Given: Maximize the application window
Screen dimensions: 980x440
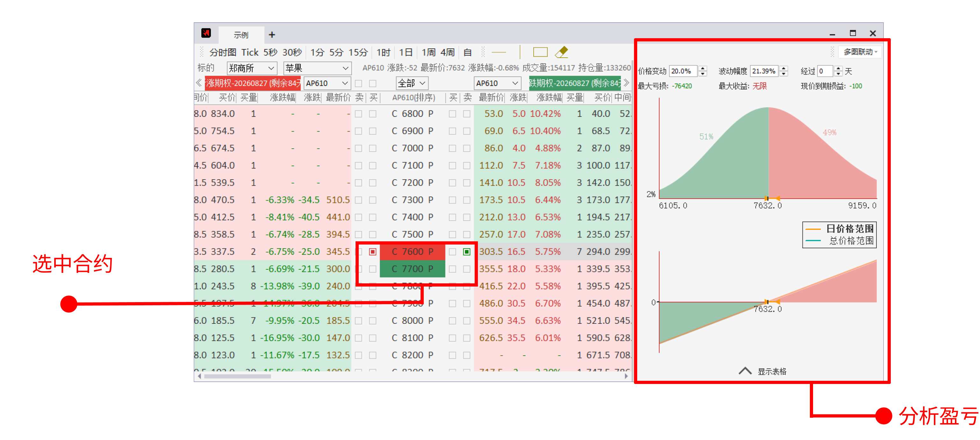Looking at the screenshot, I should (x=853, y=33).
